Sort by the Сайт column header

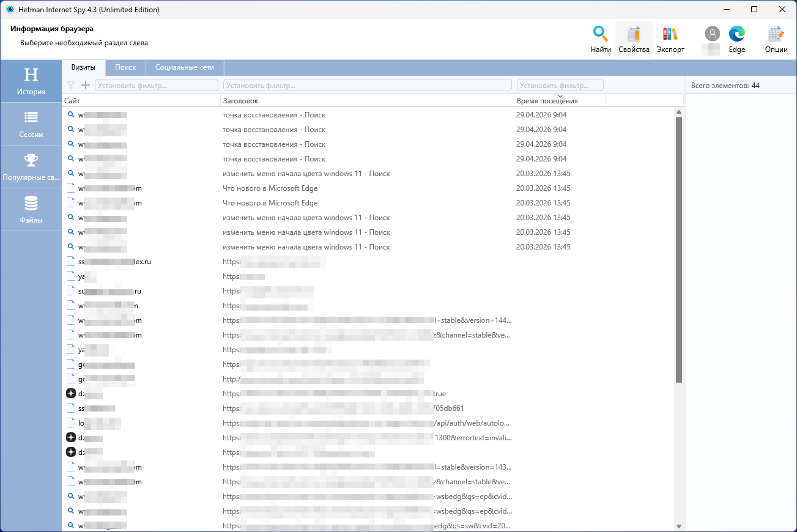point(141,101)
